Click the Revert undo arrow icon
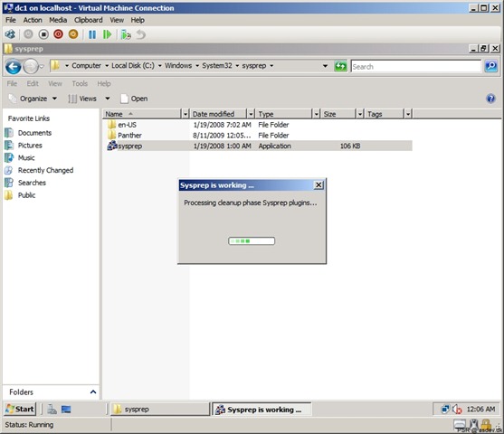 141,34
